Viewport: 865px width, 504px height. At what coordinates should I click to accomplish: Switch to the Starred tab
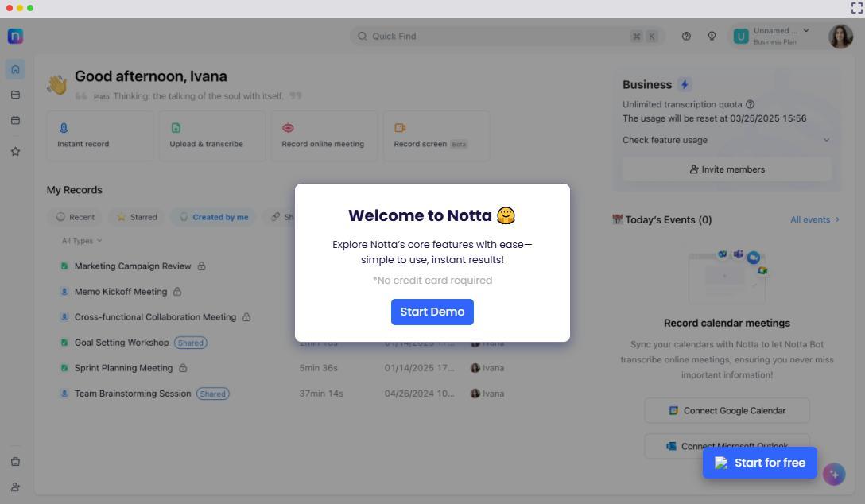point(137,217)
